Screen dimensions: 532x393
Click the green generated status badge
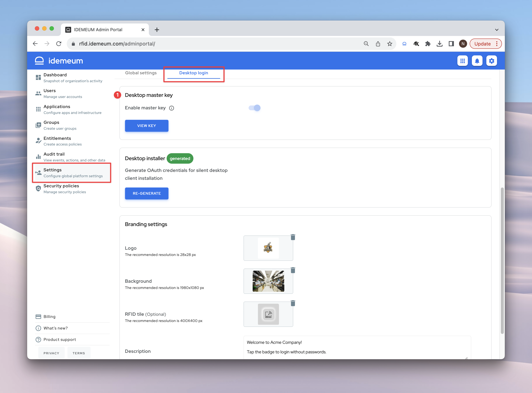[180, 159]
